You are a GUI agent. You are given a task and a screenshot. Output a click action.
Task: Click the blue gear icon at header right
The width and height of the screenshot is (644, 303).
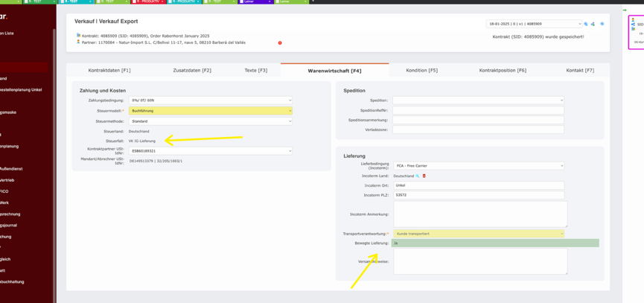tap(602, 24)
